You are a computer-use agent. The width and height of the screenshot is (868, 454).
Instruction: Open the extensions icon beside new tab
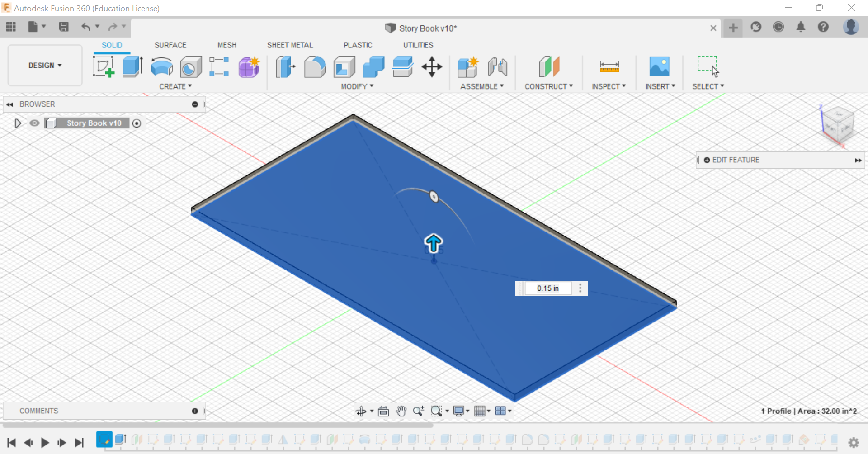[756, 27]
